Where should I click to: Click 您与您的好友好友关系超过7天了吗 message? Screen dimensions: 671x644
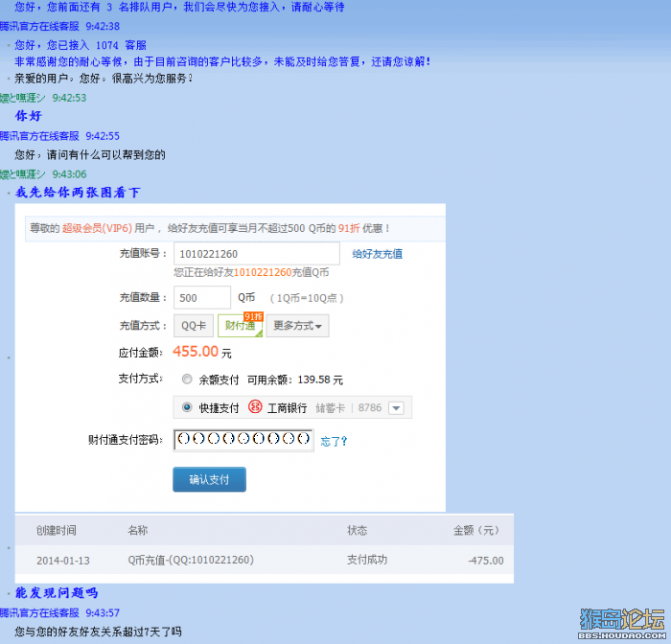tap(98, 632)
